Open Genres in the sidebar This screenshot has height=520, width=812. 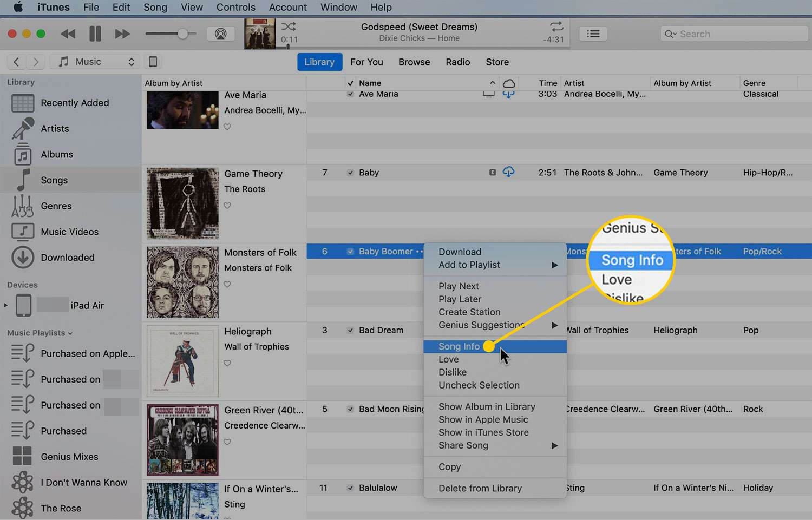pyautogui.click(x=70, y=206)
